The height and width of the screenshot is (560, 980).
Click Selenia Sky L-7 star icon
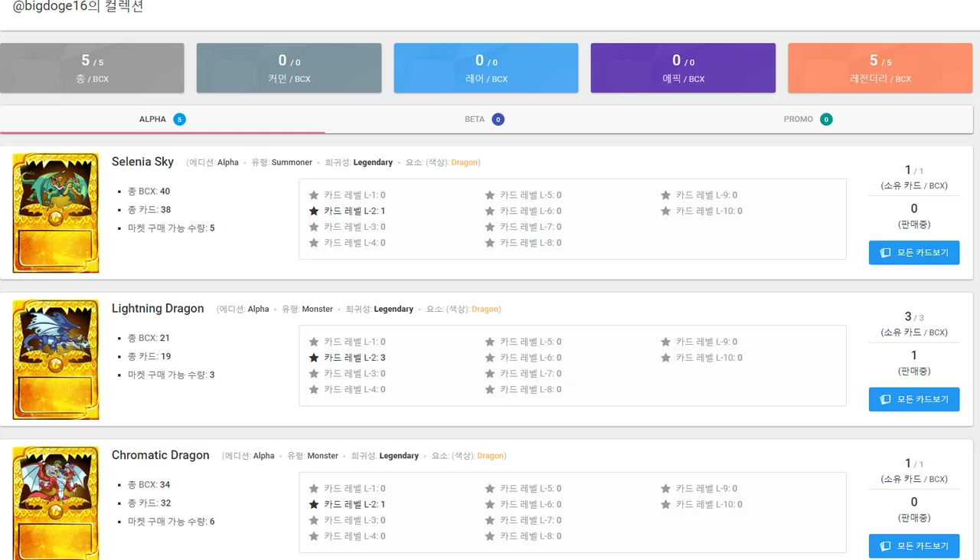click(490, 227)
